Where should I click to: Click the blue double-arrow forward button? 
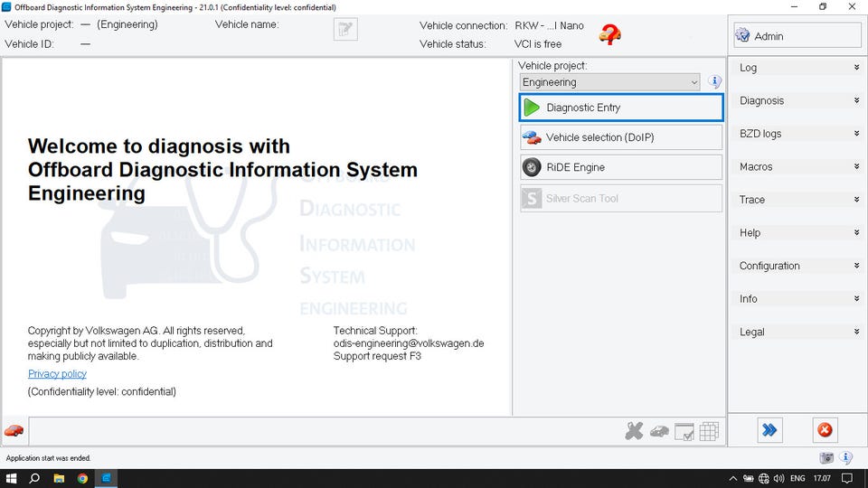(x=769, y=430)
